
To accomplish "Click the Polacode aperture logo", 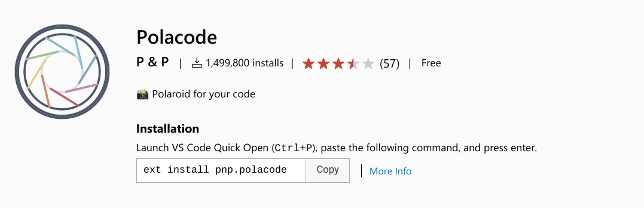I will [62, 72].
